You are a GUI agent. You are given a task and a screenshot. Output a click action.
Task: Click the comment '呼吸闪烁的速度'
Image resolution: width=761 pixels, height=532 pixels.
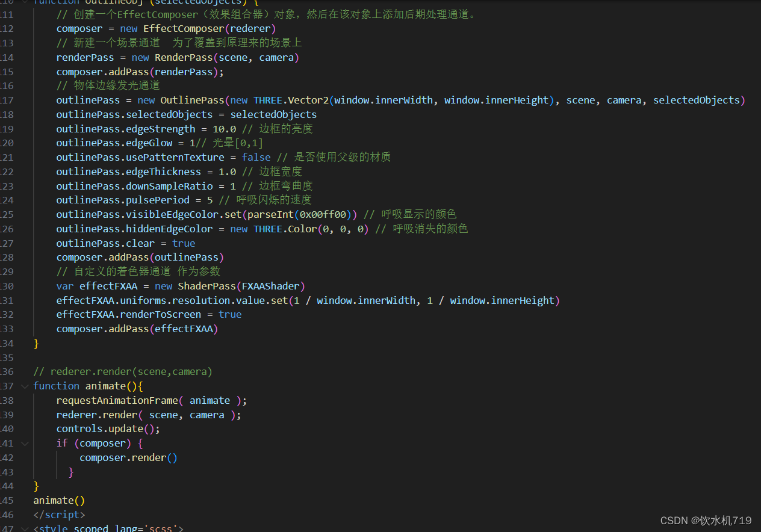[266, 200]
